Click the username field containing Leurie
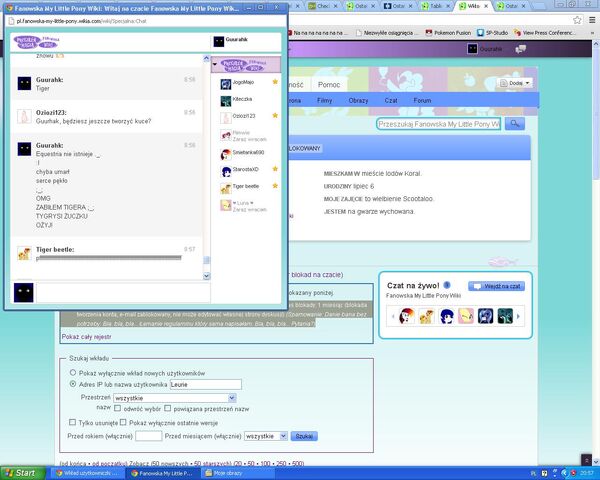Viewport: 600px width, 480px height. tap(206, 384)
